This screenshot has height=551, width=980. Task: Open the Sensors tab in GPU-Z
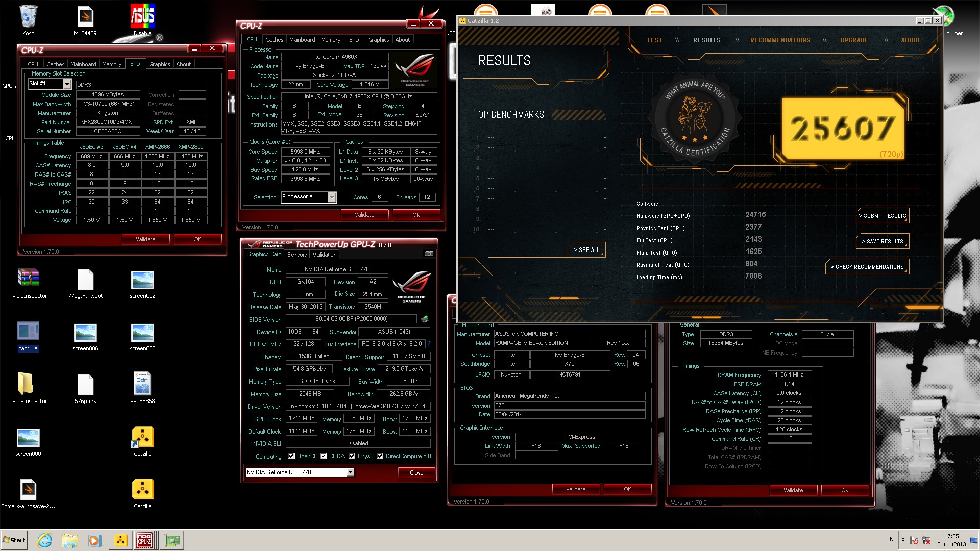297,255
